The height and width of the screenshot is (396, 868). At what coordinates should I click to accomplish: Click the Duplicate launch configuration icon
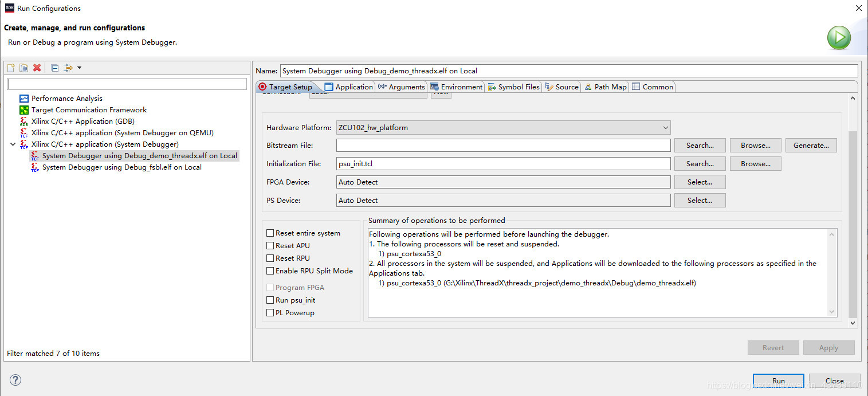(23, 68)
